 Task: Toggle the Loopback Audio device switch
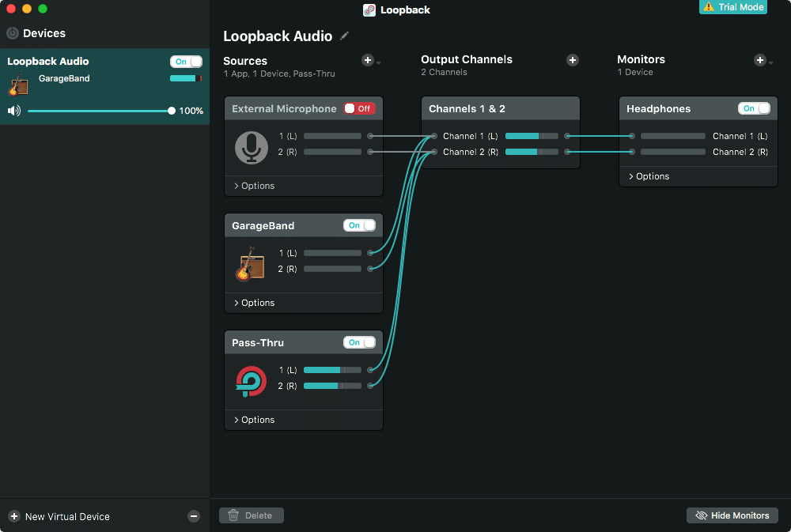click(186, 62)
